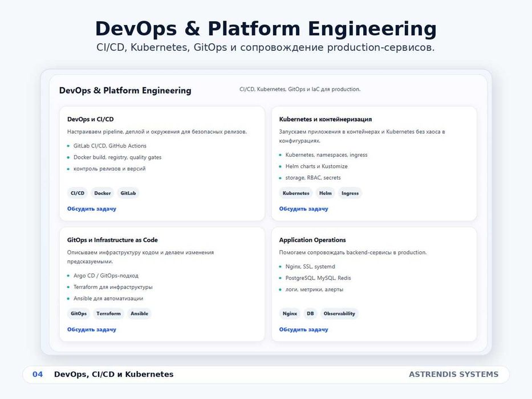The image size is (532, 399).
Task: Click 'storage, RBAC, secrets' list item
Action: (313, 178)
